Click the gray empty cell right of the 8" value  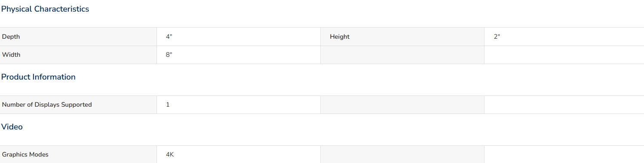pyautogui.click(x=402, y=55)
